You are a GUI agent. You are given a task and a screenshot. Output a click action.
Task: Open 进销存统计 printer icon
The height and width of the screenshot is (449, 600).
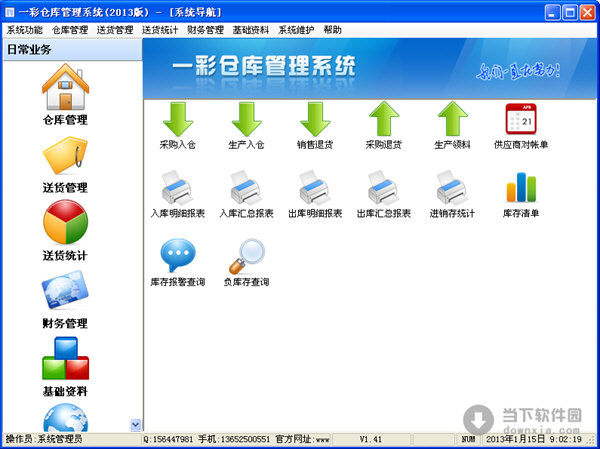tap(452, 188)
